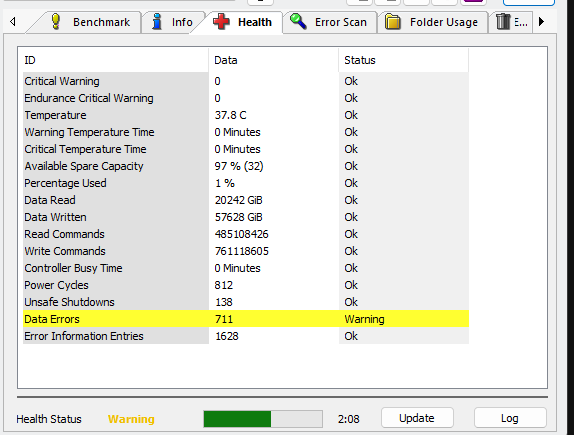The height and width of the screenshot is (435, 574).
Task: Select the Percentage Used row
Action: tap(246, 183)
